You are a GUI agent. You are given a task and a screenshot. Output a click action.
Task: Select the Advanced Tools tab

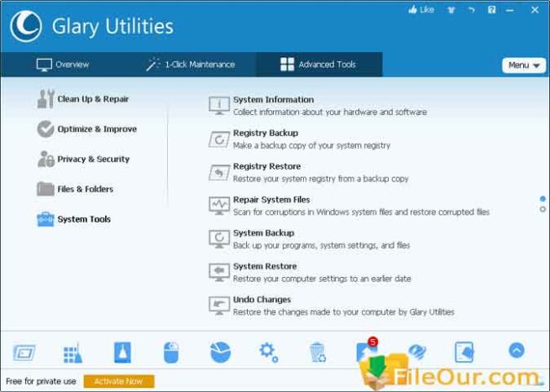click(318, 65)
